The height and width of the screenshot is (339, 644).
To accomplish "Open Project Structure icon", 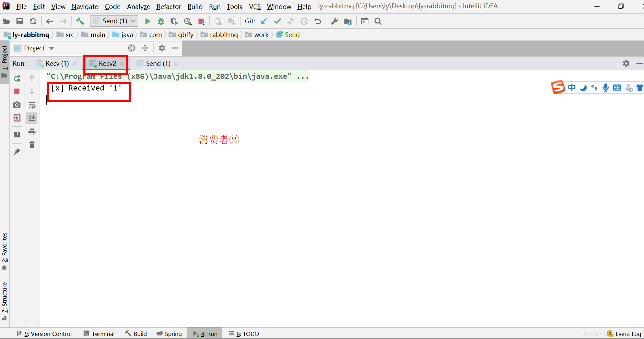I will (348, 21).
